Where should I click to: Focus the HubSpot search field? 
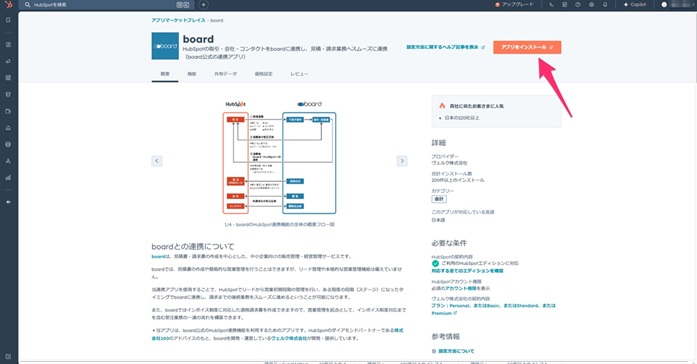107,4
